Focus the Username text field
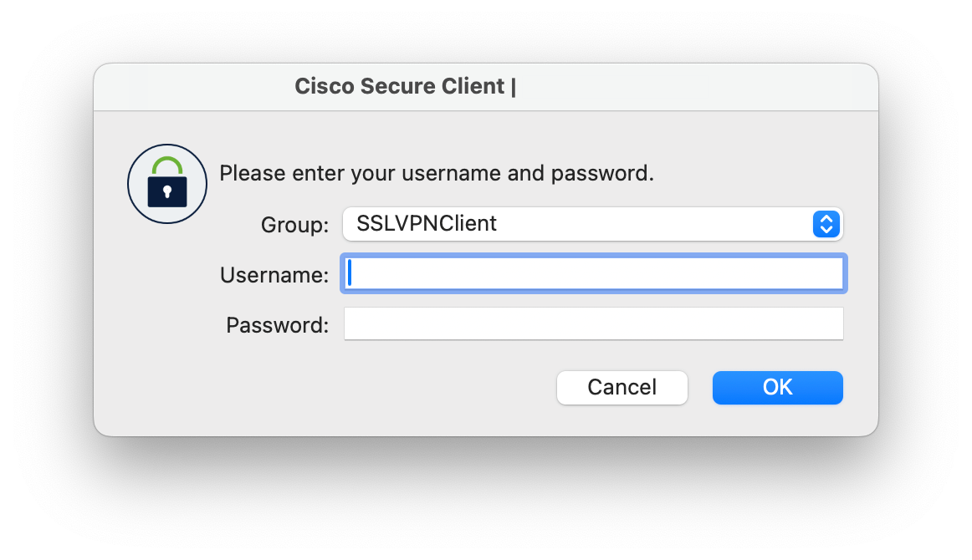 [594, 273]
